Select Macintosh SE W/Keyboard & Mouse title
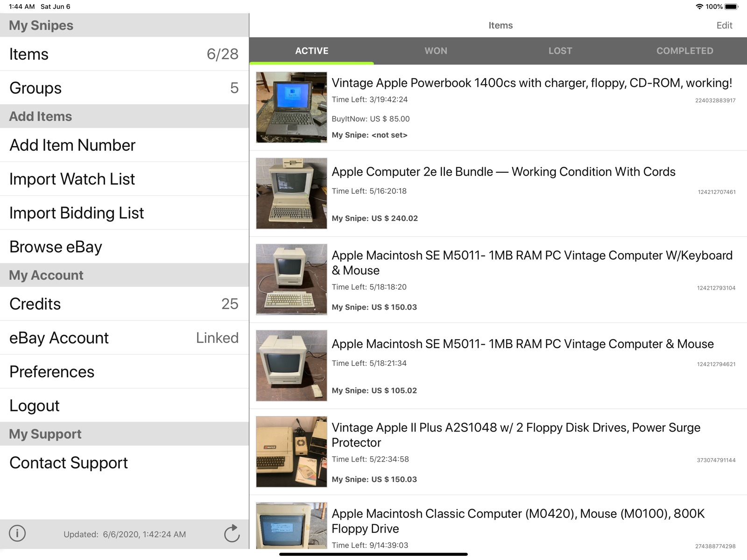 pos(532,263)
